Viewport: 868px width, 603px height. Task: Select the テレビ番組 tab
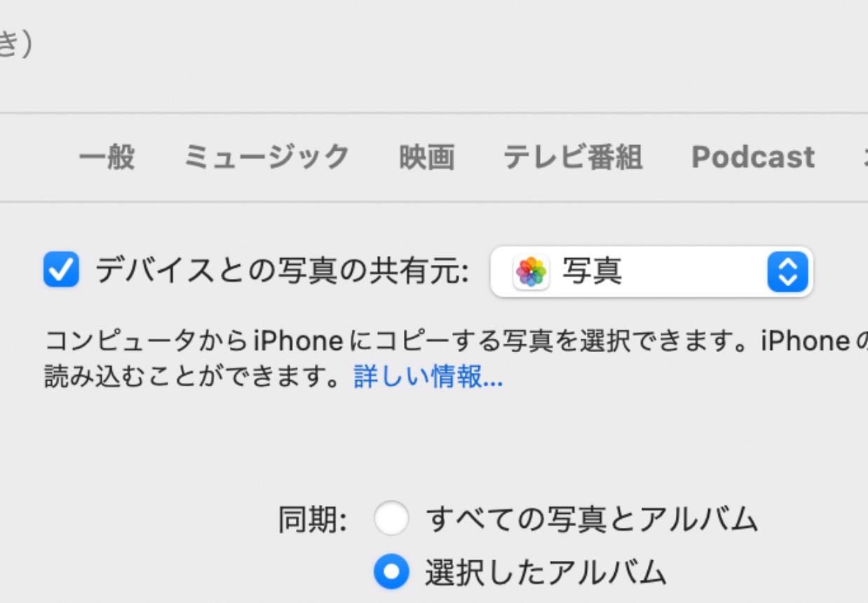click(x=572, y=157)
